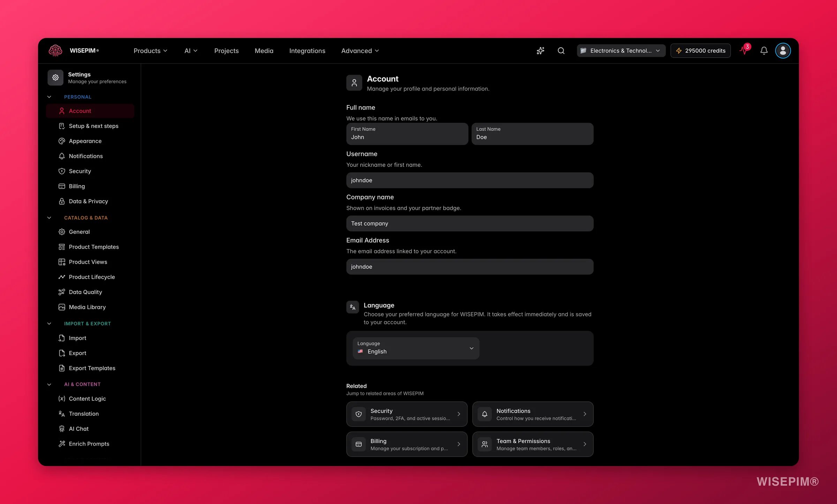Collapse the IMPORT & EXPORT section
The height and width of the screenshot is (504, 837).
coord(49,324)
